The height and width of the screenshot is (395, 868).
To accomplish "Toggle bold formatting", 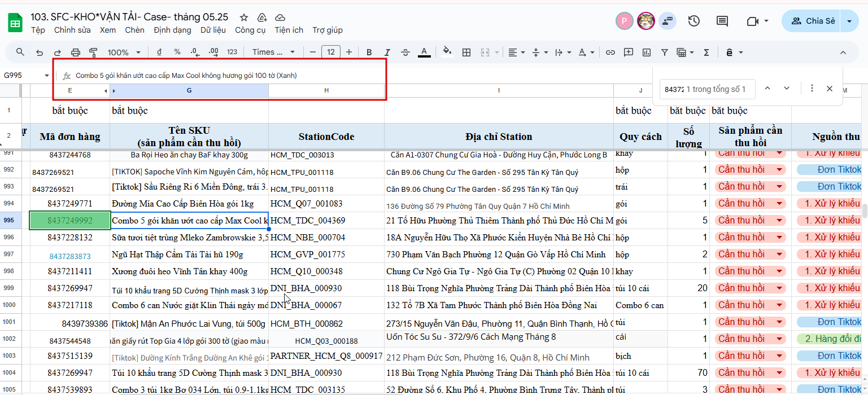I will 369,52.
